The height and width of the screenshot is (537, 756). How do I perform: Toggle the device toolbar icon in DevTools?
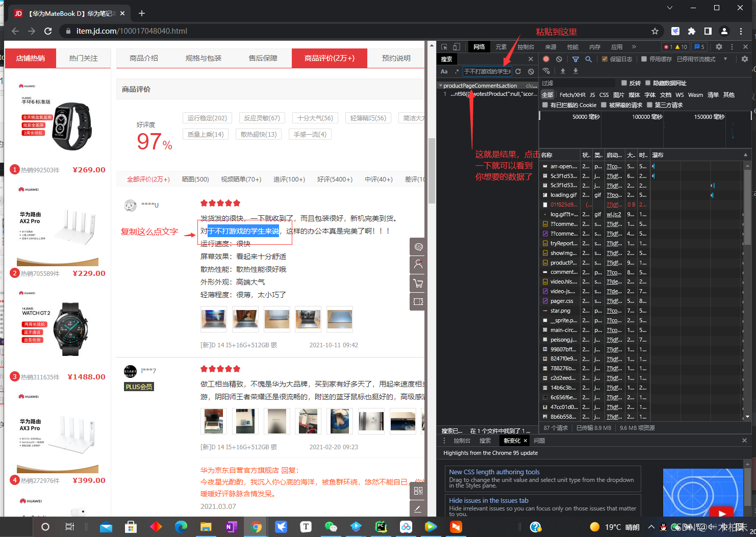(457, 46)
